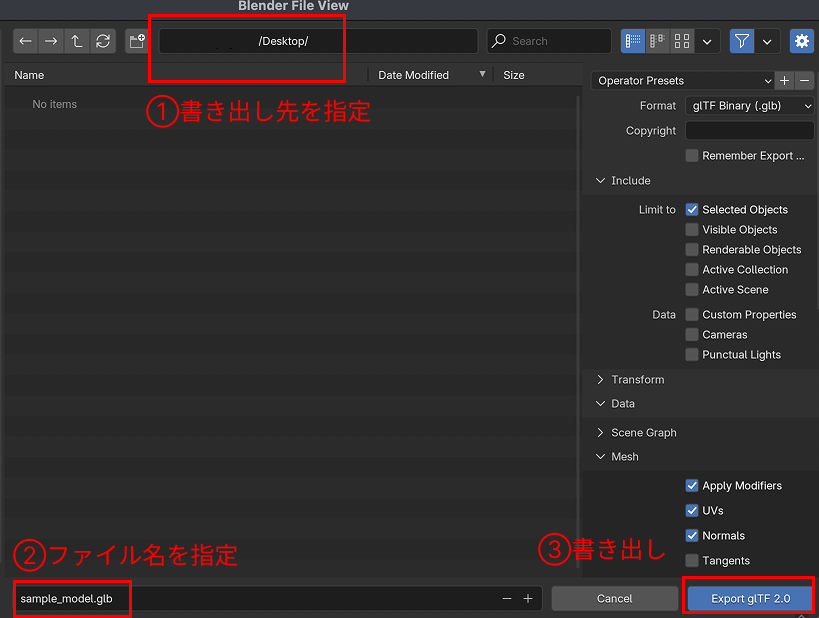Refresh the file list icon
The width and height of the screenshot is (819, 618).
103,41
